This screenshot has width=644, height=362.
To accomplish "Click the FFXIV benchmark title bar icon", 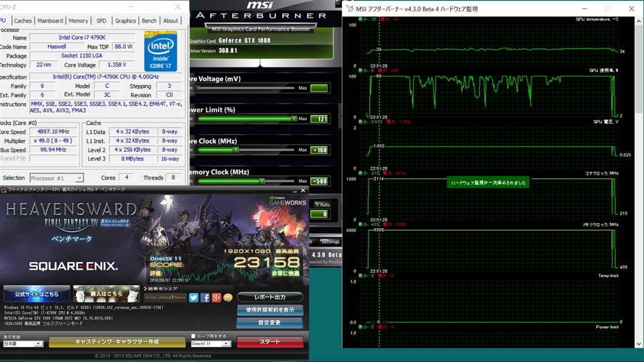I will pyautogui.click(x=4, y=190).
